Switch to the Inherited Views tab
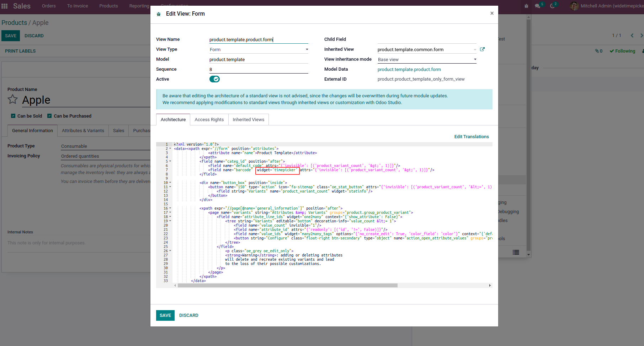The width and height of the screenshot is (644, 346). point(249,120)
